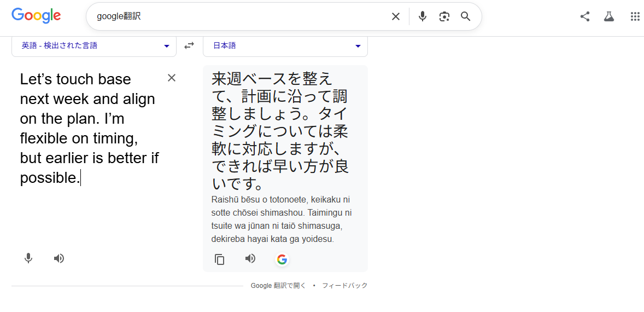
Task: Clear the search box query
Action: point(396,16)
